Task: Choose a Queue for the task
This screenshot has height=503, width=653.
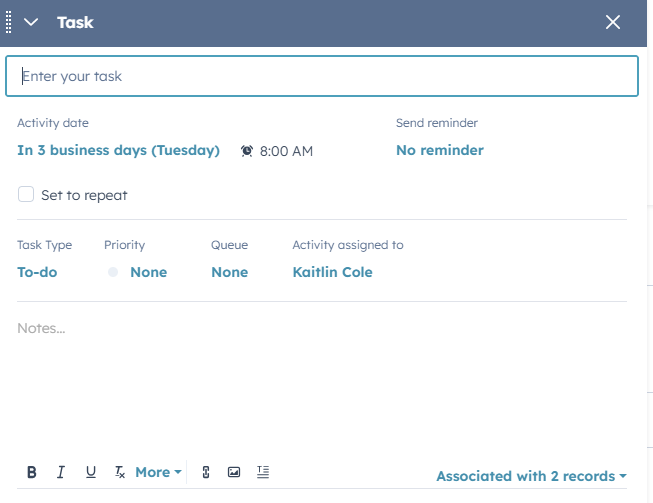Action: point(229,272)
